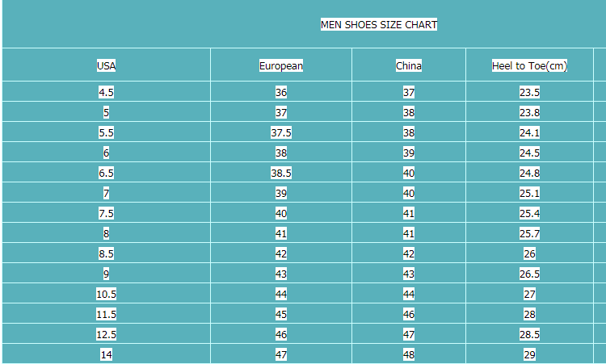Click the USA size 12.5 cell
The height and width of the screenshot is (364, 606).
tap(106, 334)
